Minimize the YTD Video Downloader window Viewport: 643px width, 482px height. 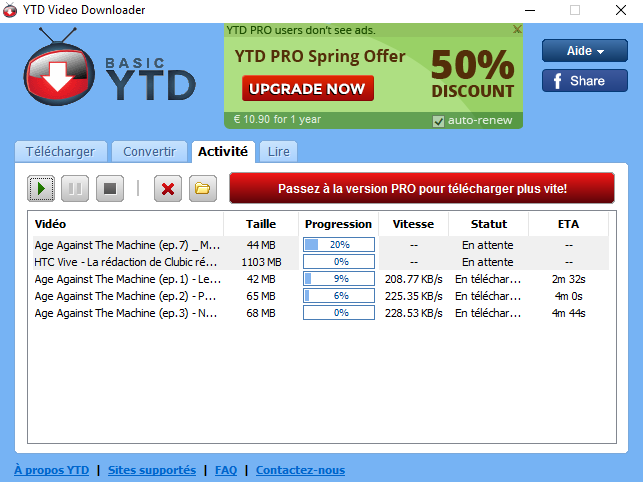tap(530, 10)
